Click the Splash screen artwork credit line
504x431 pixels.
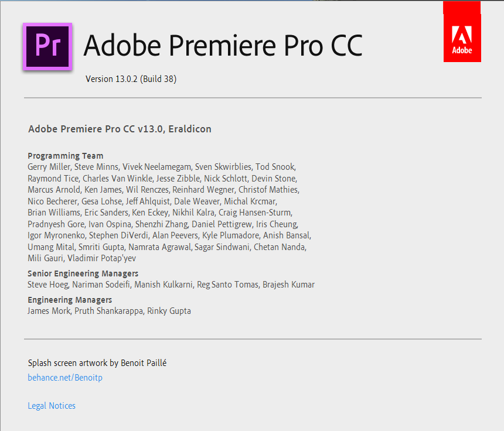coord(97,363)
